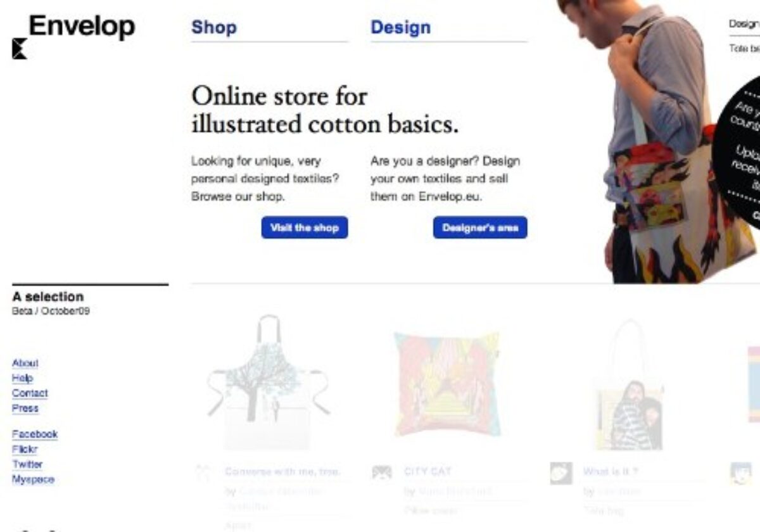Viewport: 760px width, 532px height.
Task: Click the designer avatar icon beside CITY CAT
Action: pos(382,472)
